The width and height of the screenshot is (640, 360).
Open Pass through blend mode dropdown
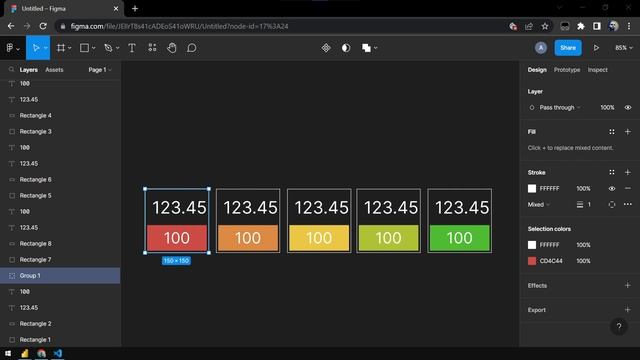pos(560,108)
